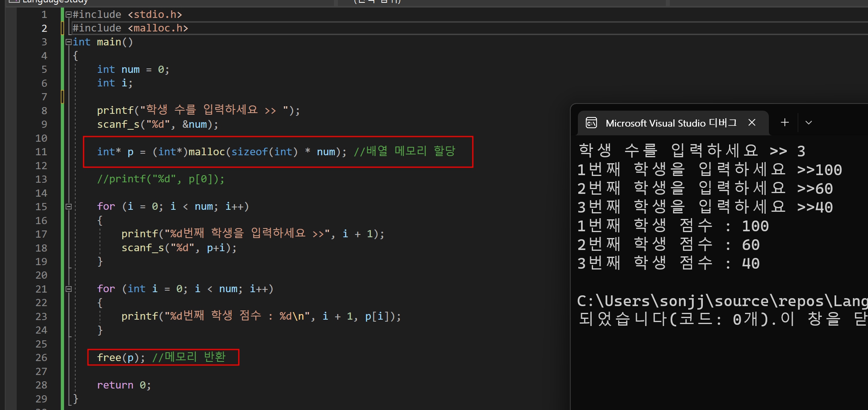868x410 pixels.
Task: Collapse the first for loop on line 15
Action: pyautogui.click(x=68, y=207)
